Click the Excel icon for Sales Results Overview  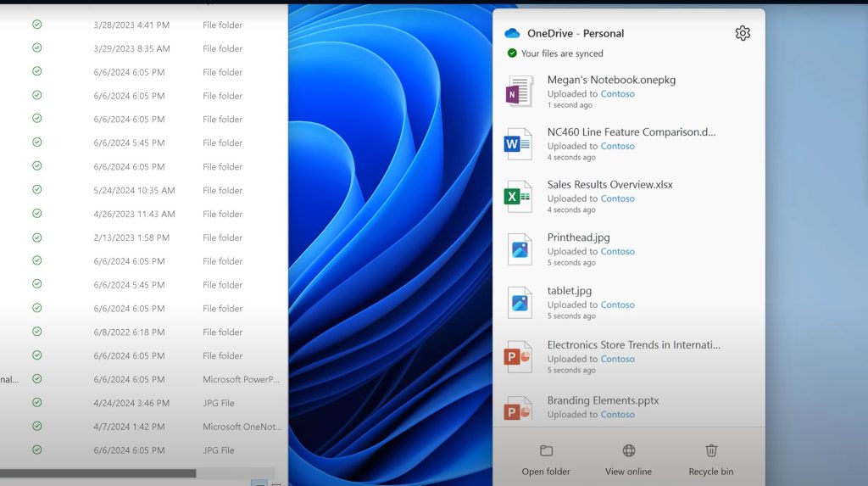tap(518, 196)
